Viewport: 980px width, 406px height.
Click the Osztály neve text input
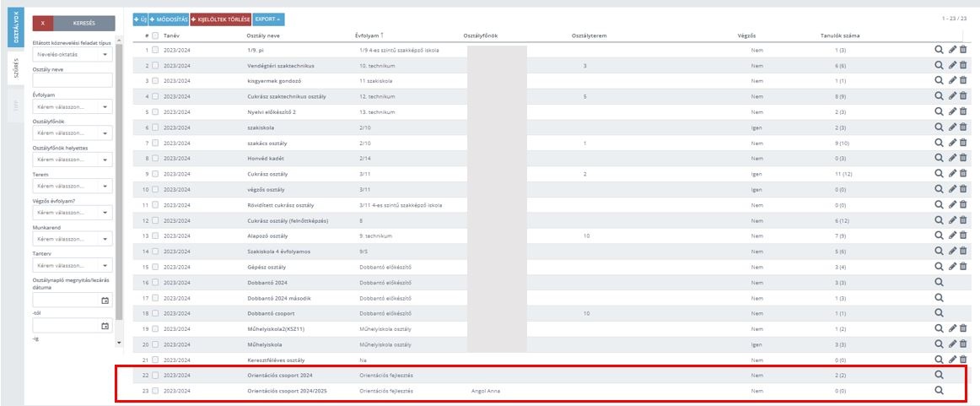73,80
